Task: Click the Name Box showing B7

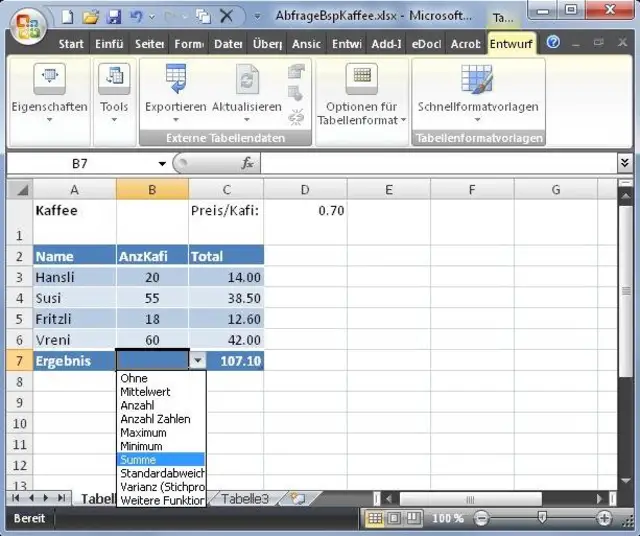Action: pyautogui.click(x=80, y=164)
